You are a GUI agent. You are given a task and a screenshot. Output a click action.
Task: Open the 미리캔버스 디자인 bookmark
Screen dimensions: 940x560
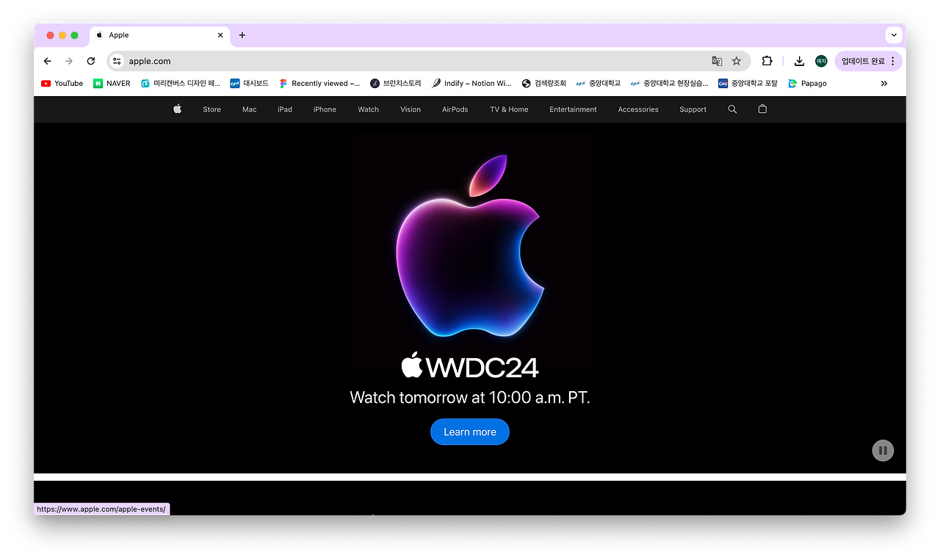181,84
